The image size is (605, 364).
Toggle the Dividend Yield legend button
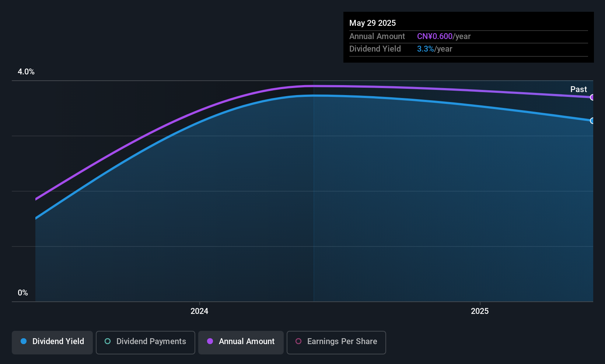[52, 342]
